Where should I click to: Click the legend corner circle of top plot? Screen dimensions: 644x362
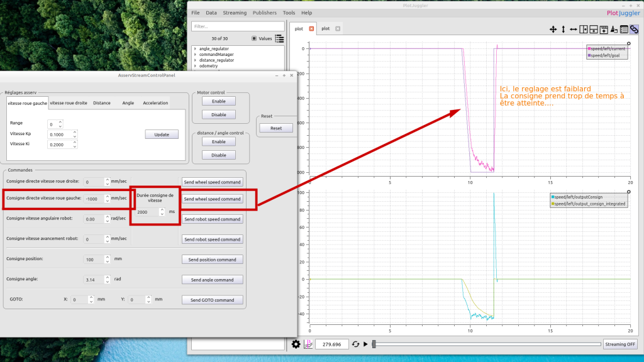[x=628, y=43]
